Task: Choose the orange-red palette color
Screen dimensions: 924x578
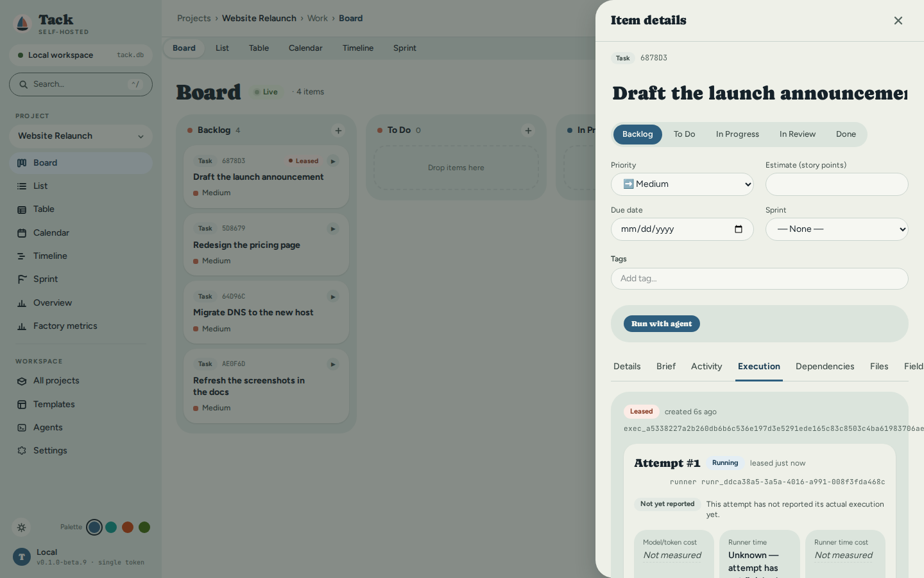Action: tap(128, 527)
